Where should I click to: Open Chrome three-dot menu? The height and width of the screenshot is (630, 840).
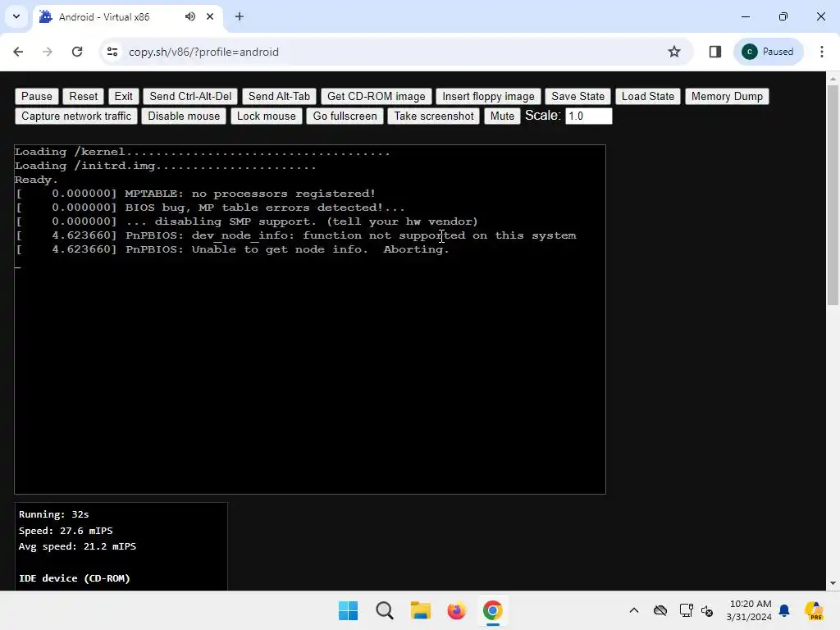(x=822, y=52)
